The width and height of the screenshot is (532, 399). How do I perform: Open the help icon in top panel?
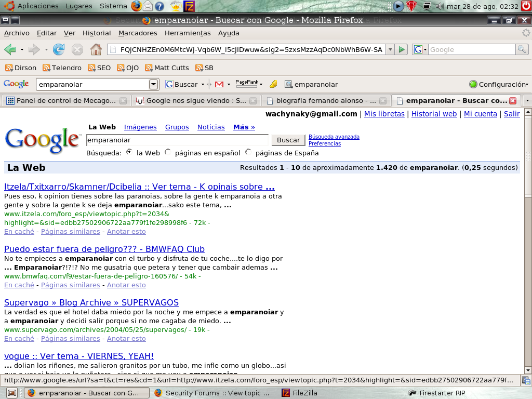(x=159, y=6)
